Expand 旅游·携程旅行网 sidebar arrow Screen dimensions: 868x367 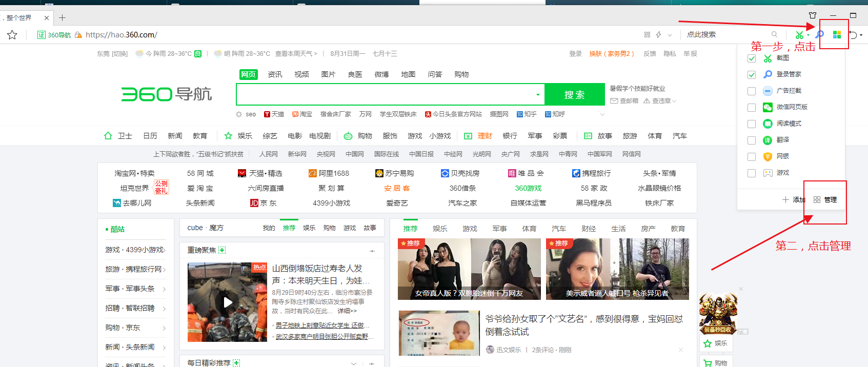[x=164, y=270]
